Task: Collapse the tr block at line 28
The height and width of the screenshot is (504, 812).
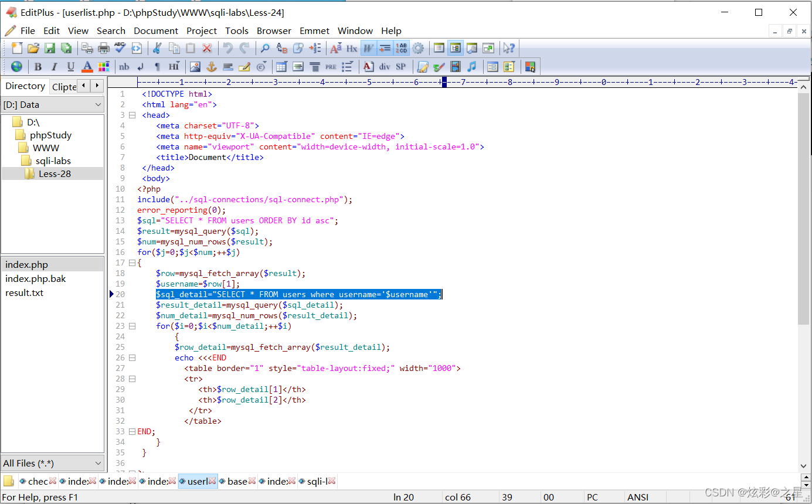Action: pyautogui.click(x=132, y=379)
